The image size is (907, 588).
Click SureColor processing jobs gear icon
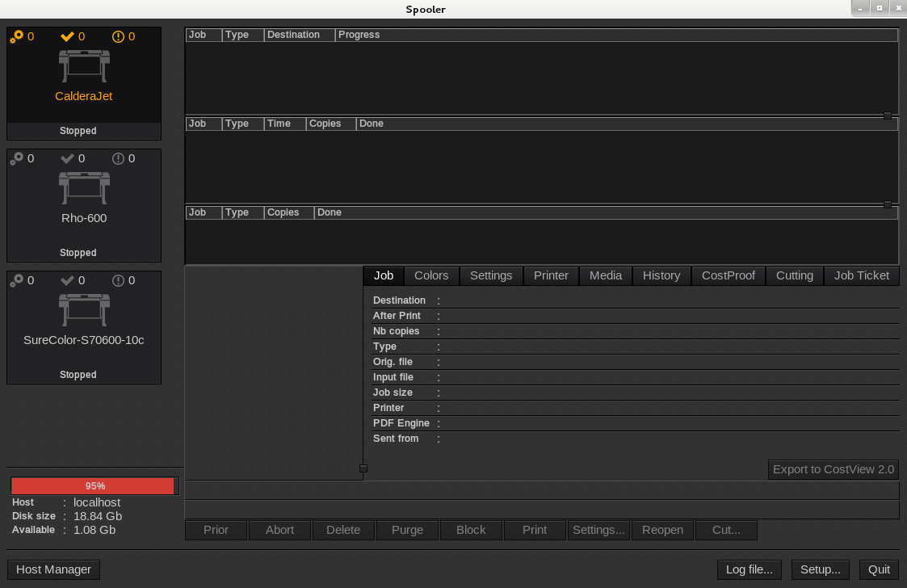tap(17, 280)
